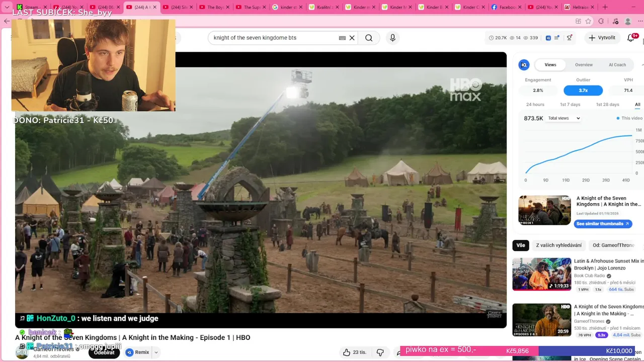Open the vidIQ panel video thumbnail

[544, 210]
